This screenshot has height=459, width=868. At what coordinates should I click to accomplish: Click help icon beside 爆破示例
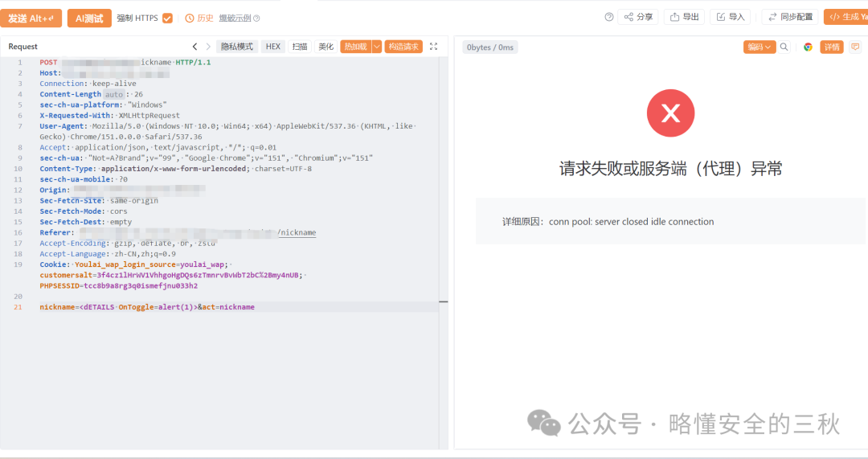coord(256,18)
